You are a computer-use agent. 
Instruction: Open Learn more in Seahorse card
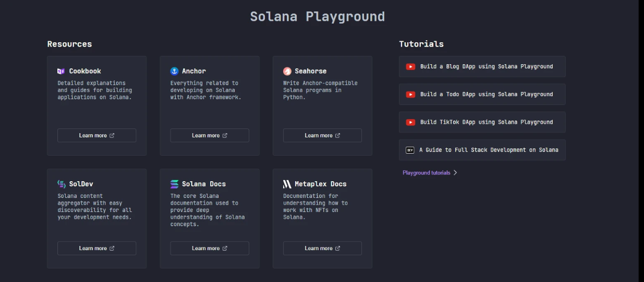[x=322, y=135]
